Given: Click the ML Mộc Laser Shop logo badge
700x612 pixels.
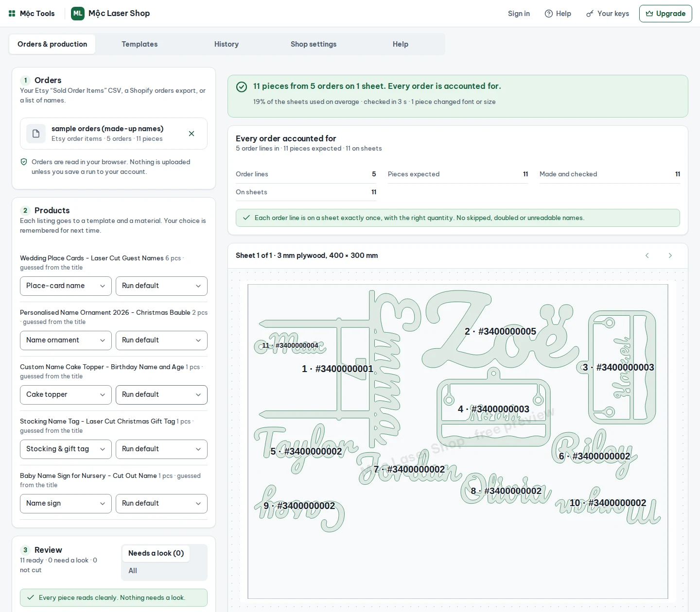Looking at the screenshot, I should pyautogui.click(x=78, y=14).
